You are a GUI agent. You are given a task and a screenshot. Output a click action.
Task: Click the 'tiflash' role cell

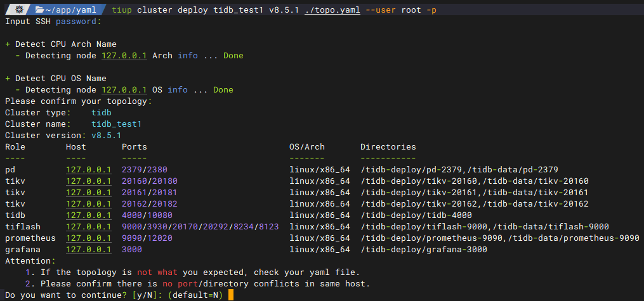click(23, 227)
